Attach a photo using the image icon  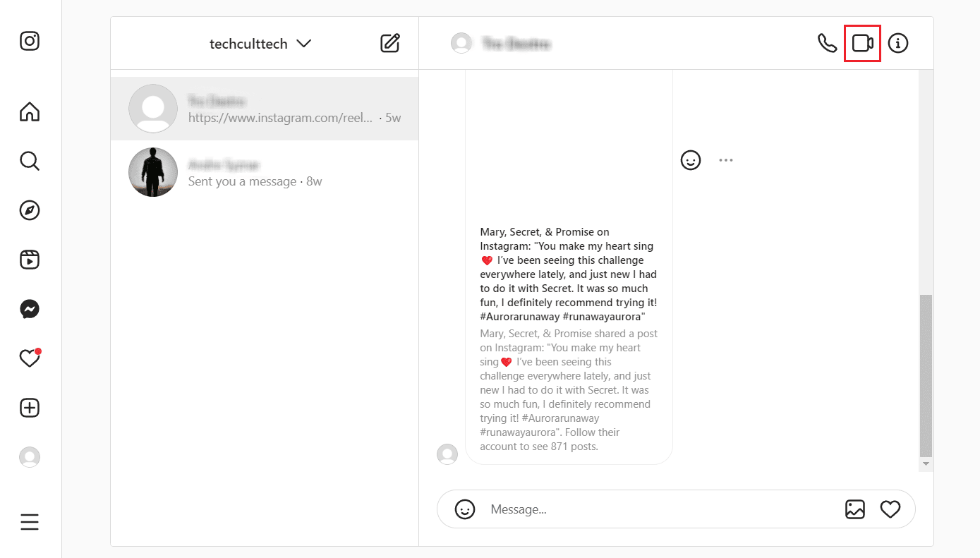(x=855, y=509)
